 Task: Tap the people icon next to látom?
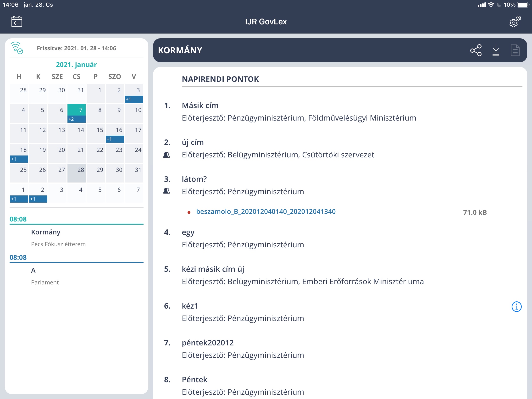click(166, 191)
